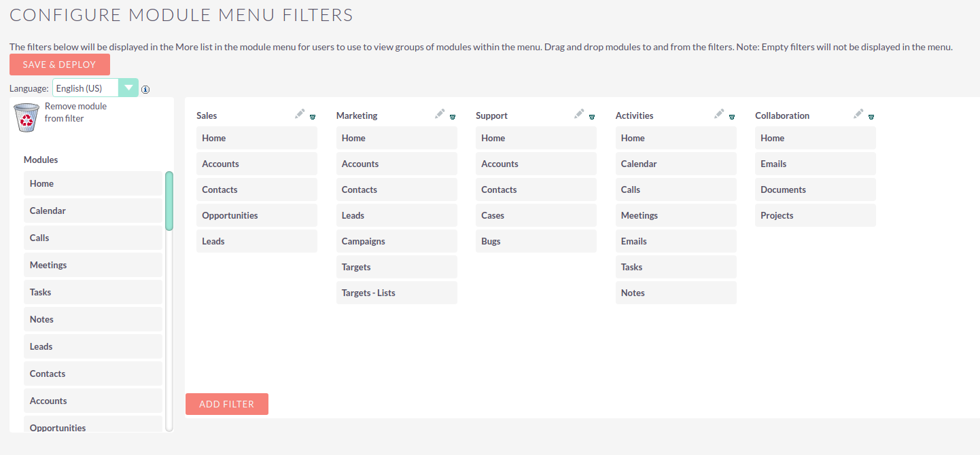Select Calendar in the Modules list
The height and width of the screenshot is (455, 980).
tap(93, 211)
